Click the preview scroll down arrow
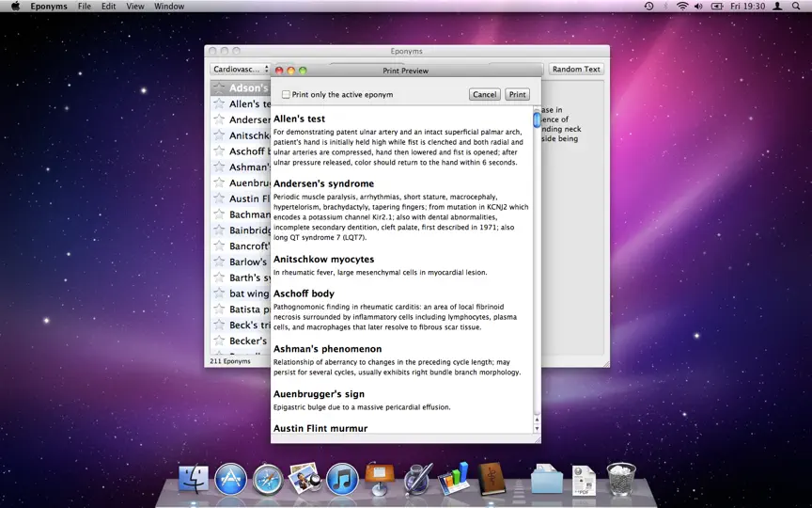Viewport: 812px width, 508px height. click(x=537, y=429)
